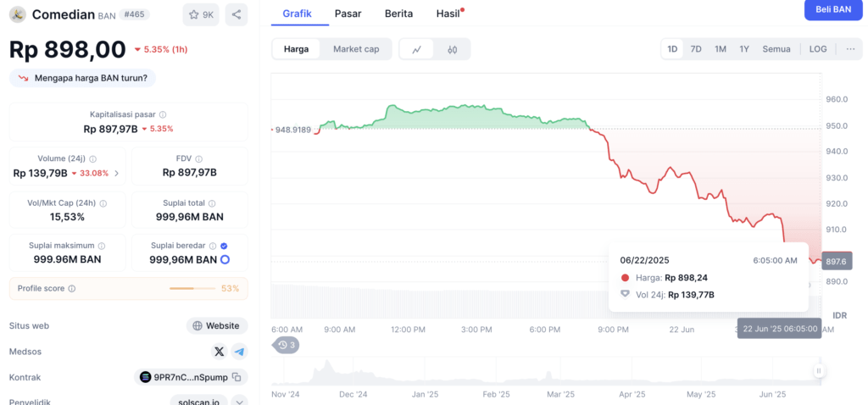Open the solscan.io explorer link
Viewport: 868px width, 405px height.
click(x=199, y=402)
